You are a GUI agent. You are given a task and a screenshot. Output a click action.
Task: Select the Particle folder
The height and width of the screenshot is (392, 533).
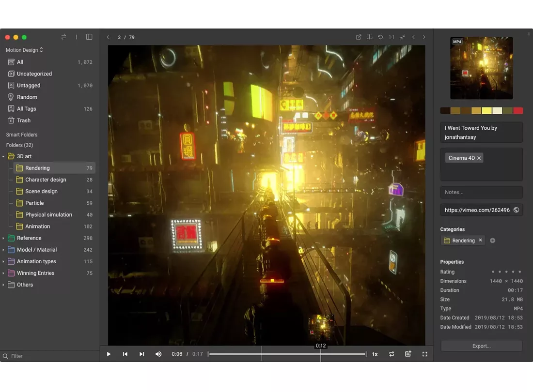point(54,203)
